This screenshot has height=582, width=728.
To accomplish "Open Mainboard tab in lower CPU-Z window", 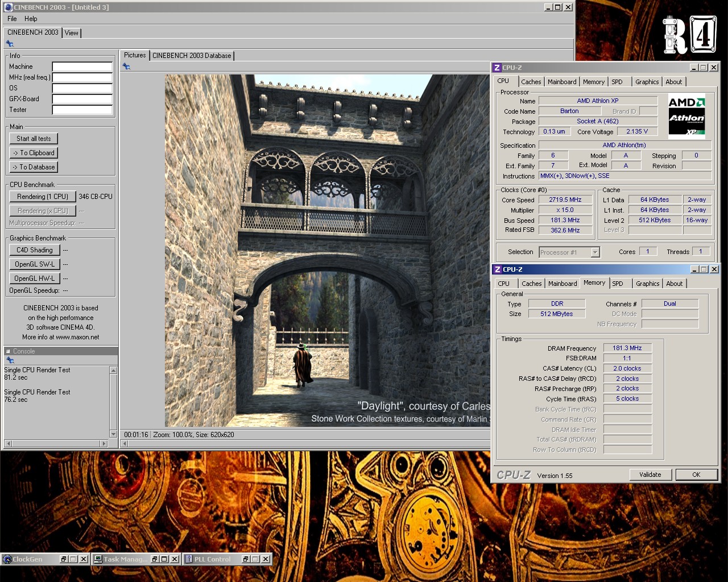I will coord(562,284).
